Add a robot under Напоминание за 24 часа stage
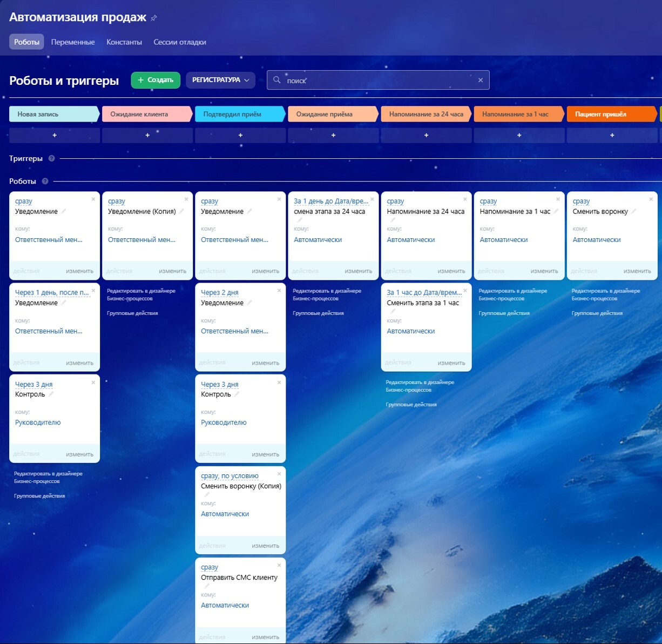Image resolution: width=662 pixels, height=644 pixels. 426,135
